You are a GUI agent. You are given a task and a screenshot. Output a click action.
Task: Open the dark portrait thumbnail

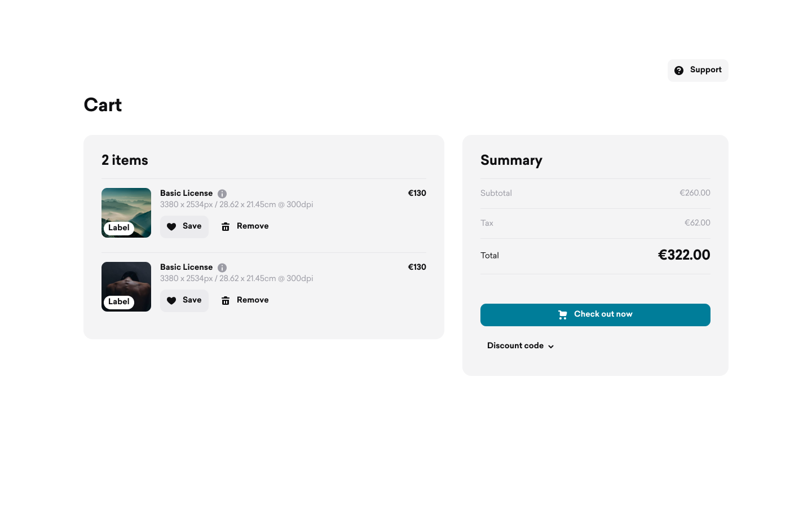pyautogui.click(x=126, y=287)
